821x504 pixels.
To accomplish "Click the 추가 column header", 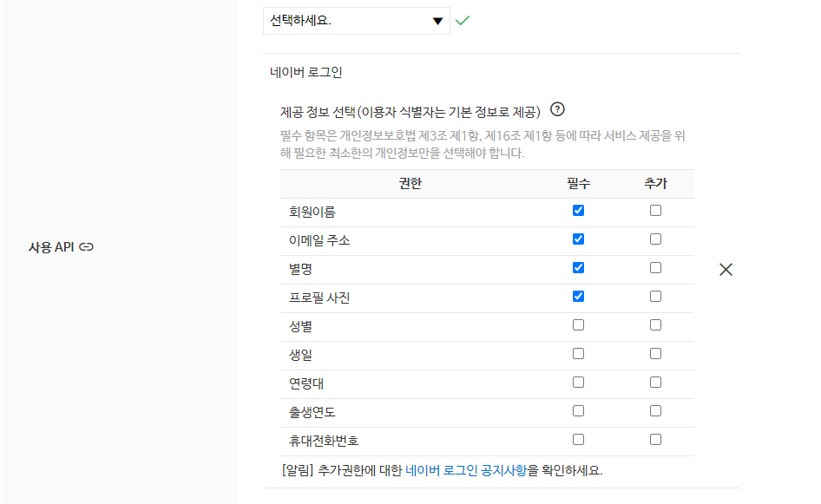I will point(655,184).
